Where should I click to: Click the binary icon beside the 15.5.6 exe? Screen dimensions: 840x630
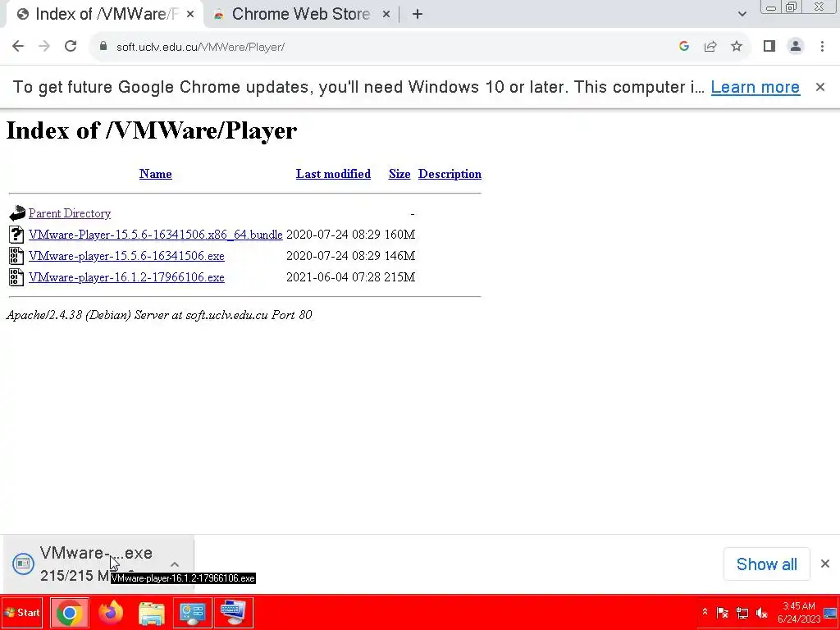tap(16, 256)
